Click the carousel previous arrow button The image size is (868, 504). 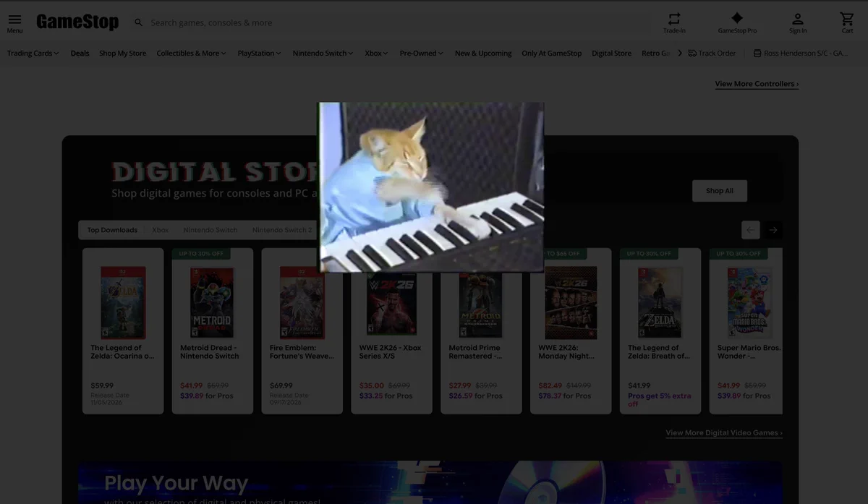pyautogui.click(x=751, y=230)
